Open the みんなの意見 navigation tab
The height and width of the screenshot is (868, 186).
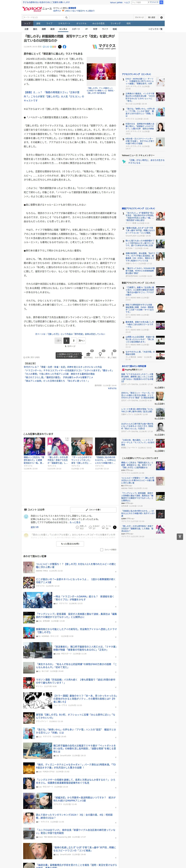point(99,24)
